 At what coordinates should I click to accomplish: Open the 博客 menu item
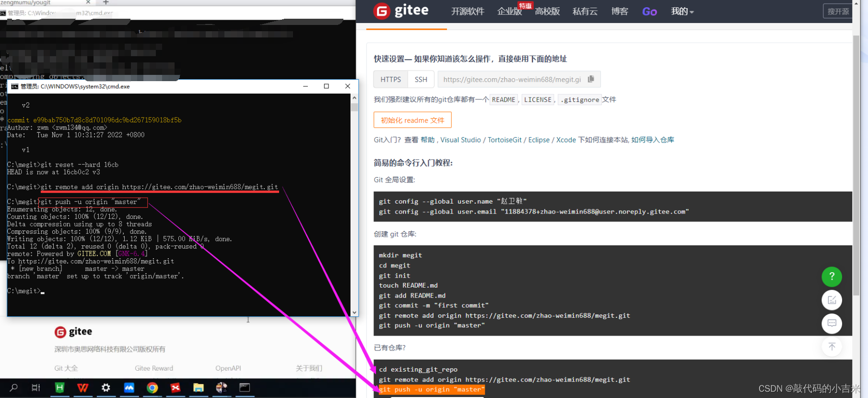click(x=620, y=11)
